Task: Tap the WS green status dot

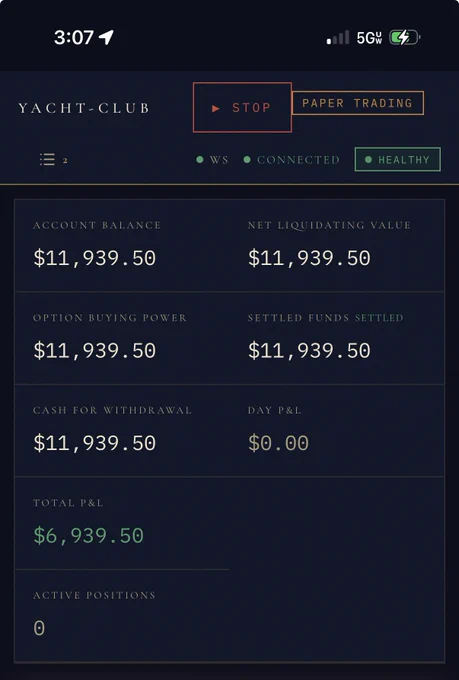Action: point(200,160)
